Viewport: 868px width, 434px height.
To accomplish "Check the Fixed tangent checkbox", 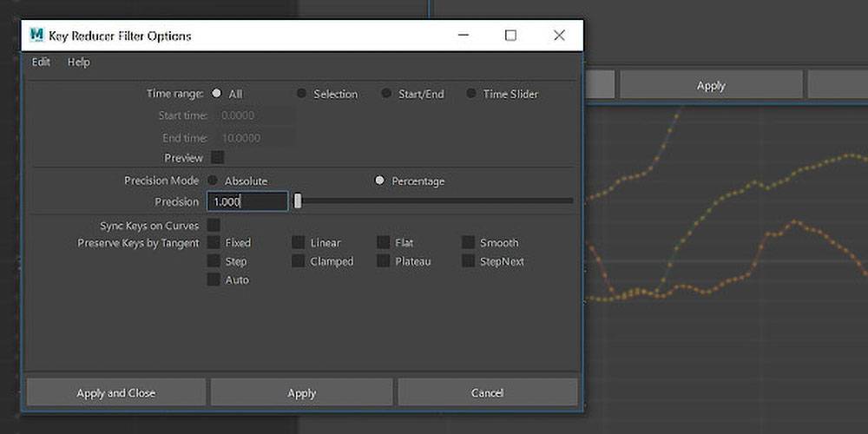I will 214,243.
